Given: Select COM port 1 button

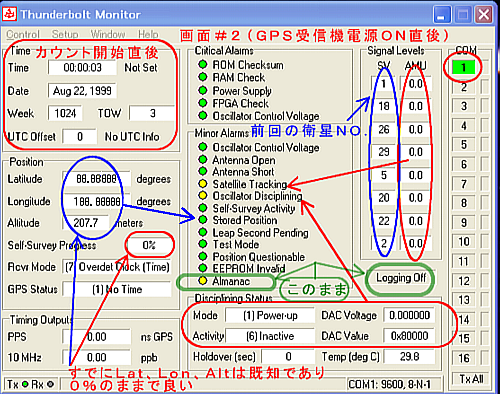Looking at the screenshot, I should [x=463, y=68].
